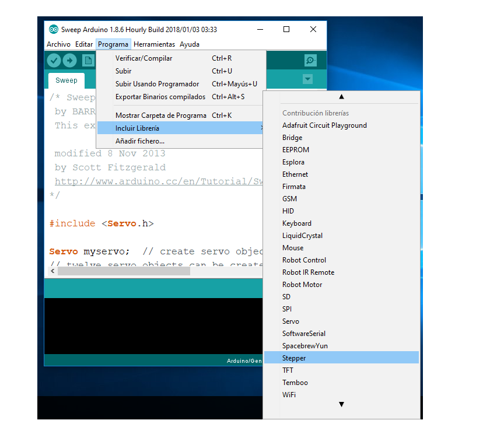Include the SoftwareSerial library
Image resolution: width=483 pixels, height=448 pixels.
point(341,334)
